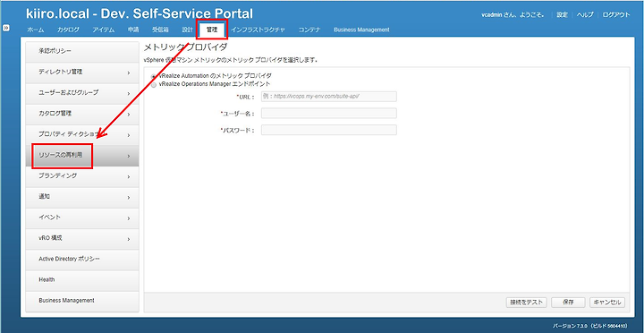Expand the collapsed side panel arrow icon
The image size is (644, 333).
pos(6,28)
